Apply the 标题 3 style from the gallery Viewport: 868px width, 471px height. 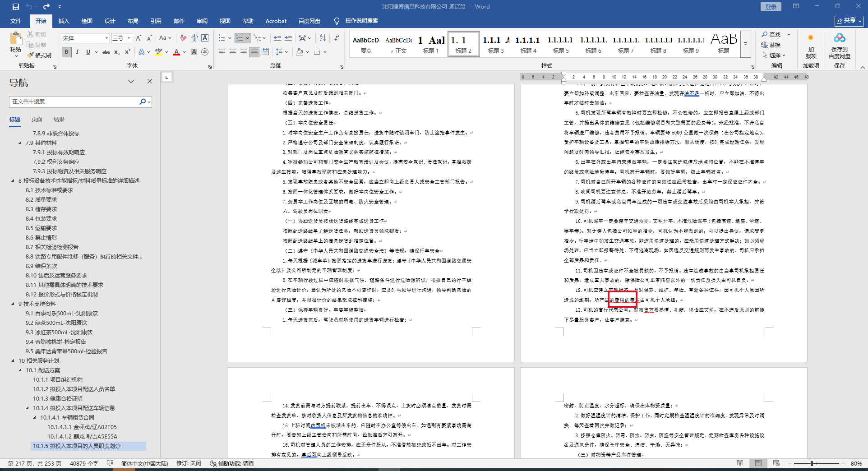click(496, 44)
